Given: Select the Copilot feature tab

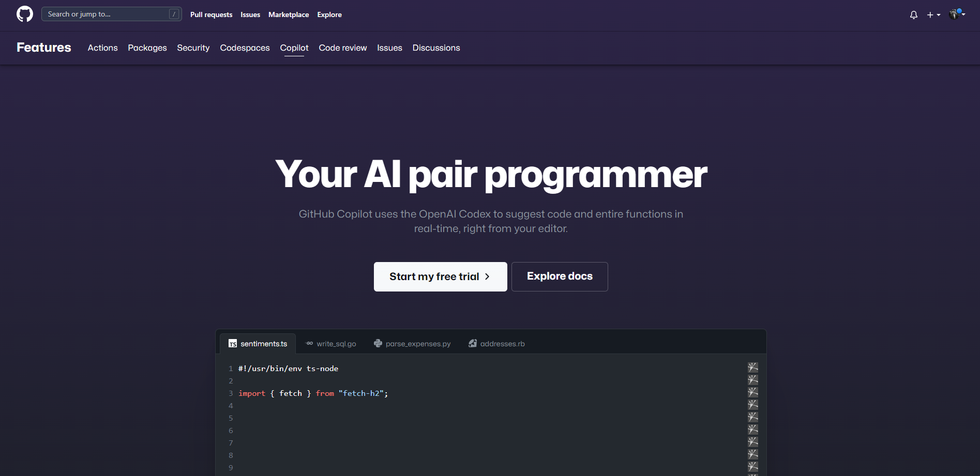Looking at the screenshot, I should pos(294,48).
